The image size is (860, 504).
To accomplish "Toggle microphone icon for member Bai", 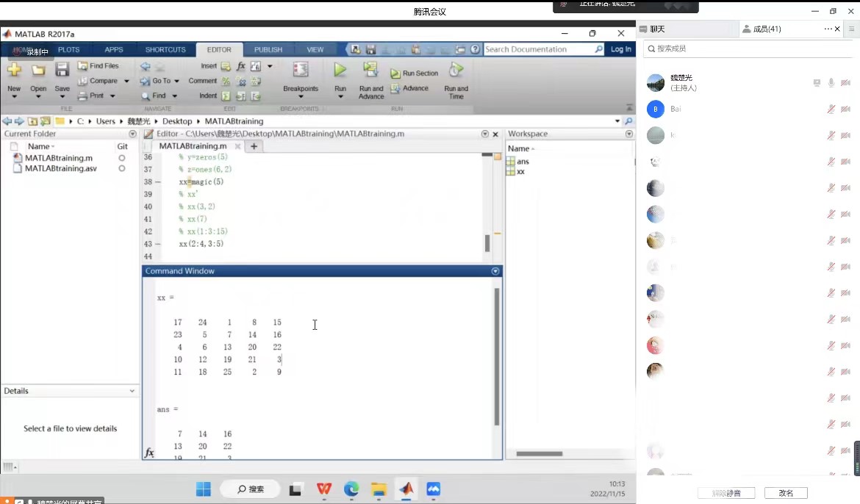I will pos(831,109).
